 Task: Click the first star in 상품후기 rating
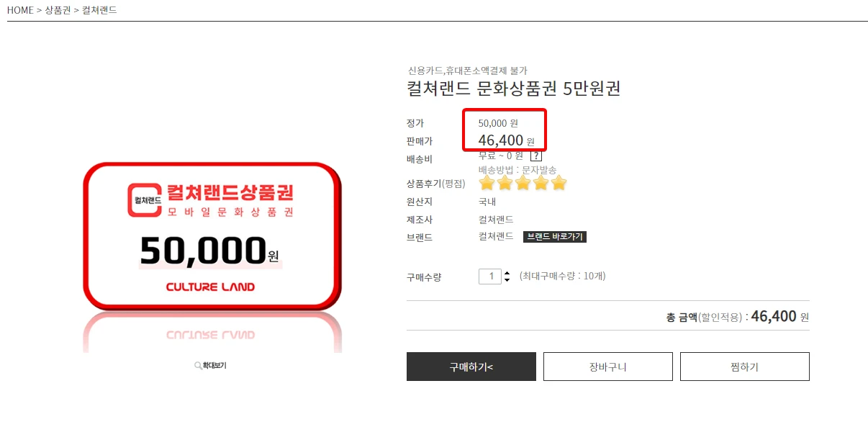point(487,183)
